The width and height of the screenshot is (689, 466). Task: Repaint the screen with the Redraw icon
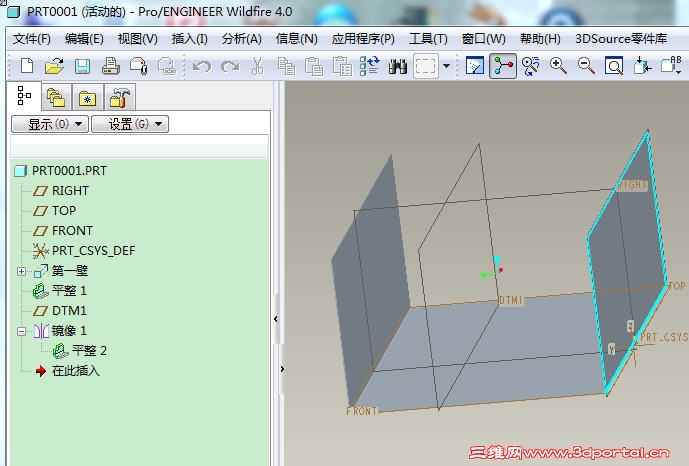click(x=475, y=66)
